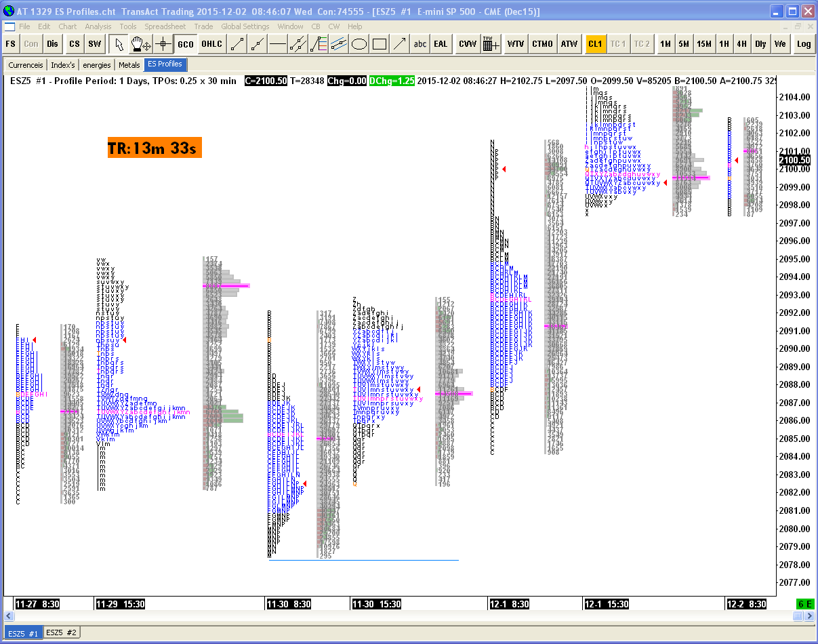Set the 4H timeframe
The image size is (818, 644).
tap(742, 44)
